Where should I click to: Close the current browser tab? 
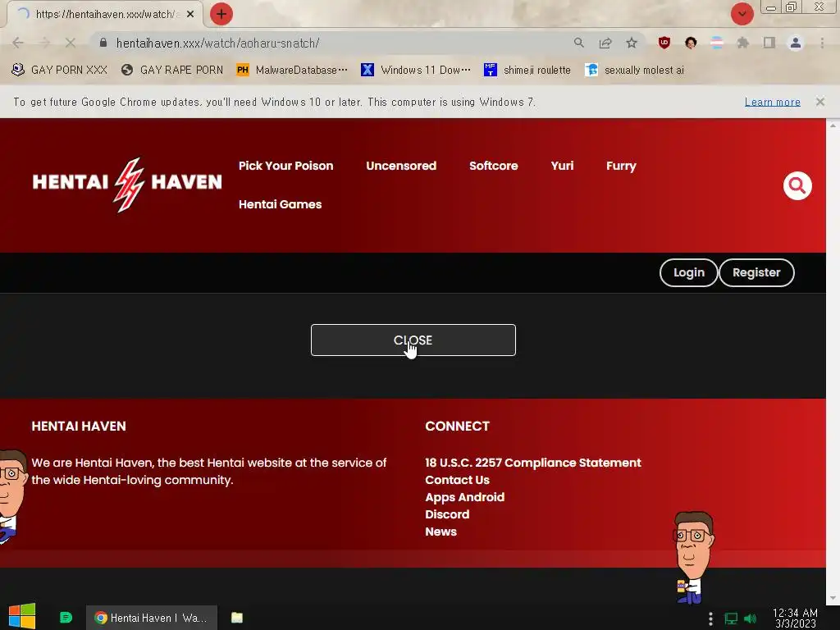click(x=190, y=15)
